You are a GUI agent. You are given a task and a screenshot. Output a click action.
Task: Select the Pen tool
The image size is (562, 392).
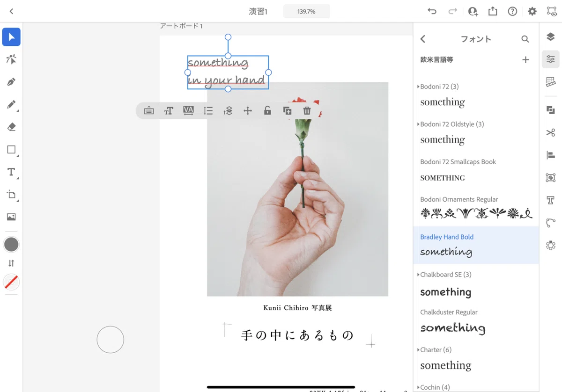11,82
